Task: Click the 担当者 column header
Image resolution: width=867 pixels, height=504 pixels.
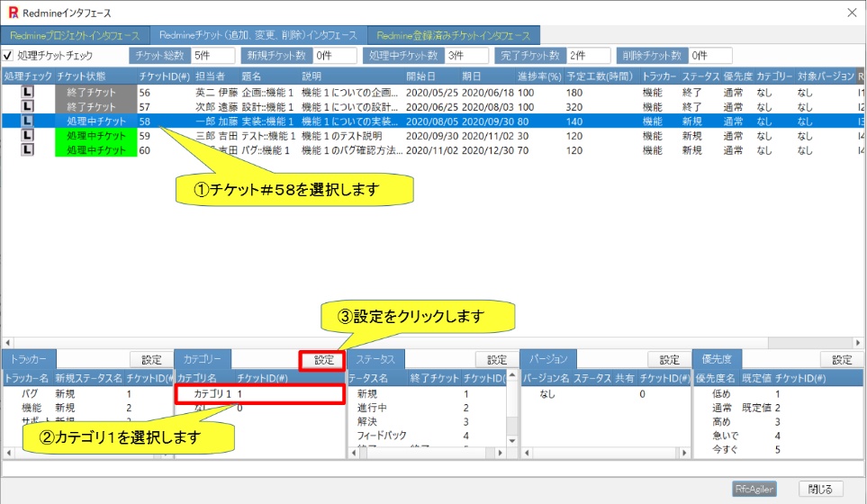Action: pyautogui.click(x=210, y=76)
